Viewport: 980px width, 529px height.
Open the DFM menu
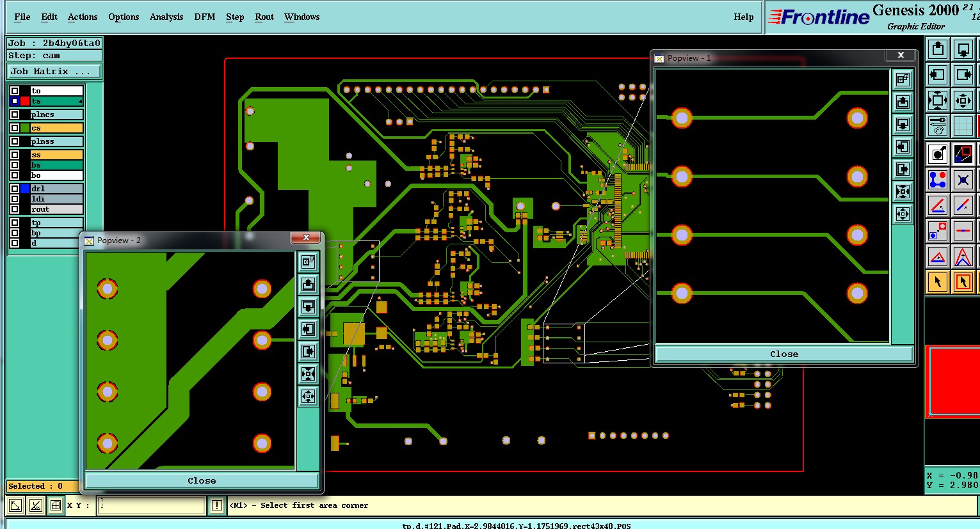205,17
